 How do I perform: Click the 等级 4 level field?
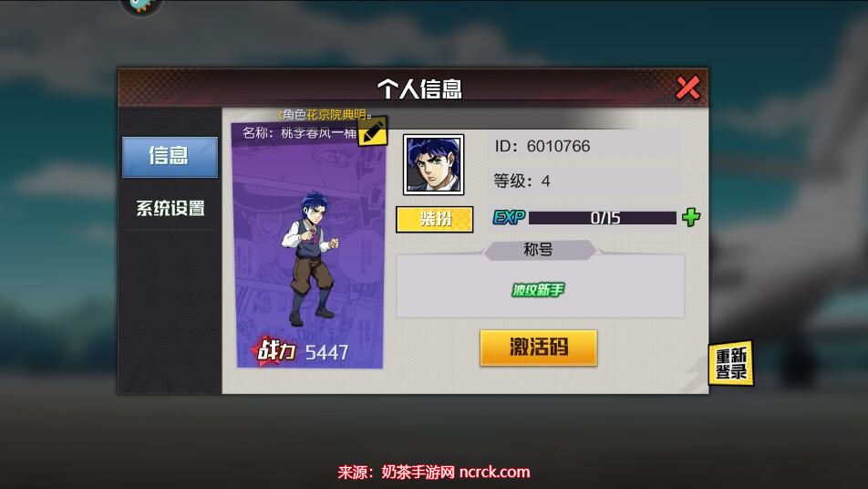[584, 181]
